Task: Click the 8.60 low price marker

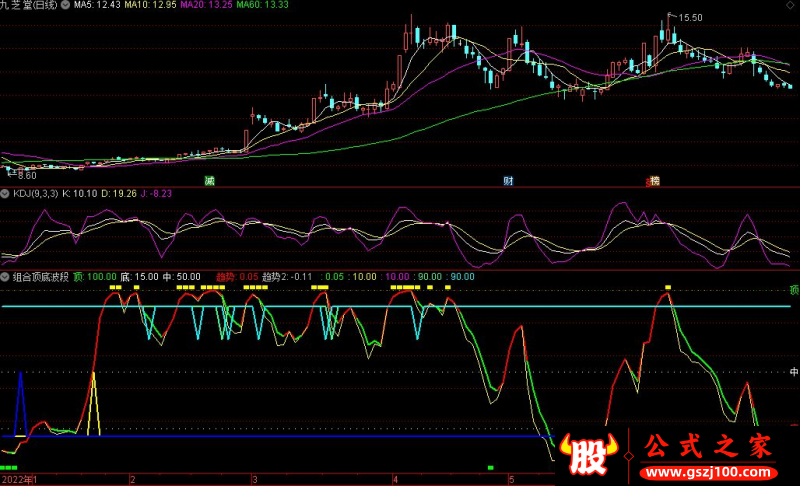Action: [x=22, y=175]
